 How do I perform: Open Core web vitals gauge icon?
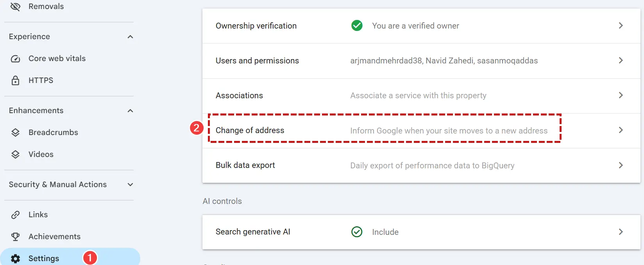[15, 59]
